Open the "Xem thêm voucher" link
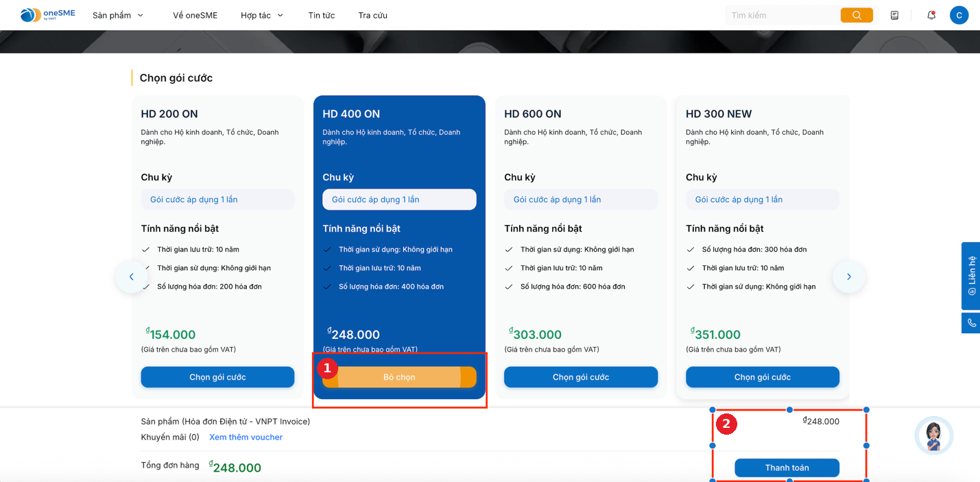 click(246, 437)
